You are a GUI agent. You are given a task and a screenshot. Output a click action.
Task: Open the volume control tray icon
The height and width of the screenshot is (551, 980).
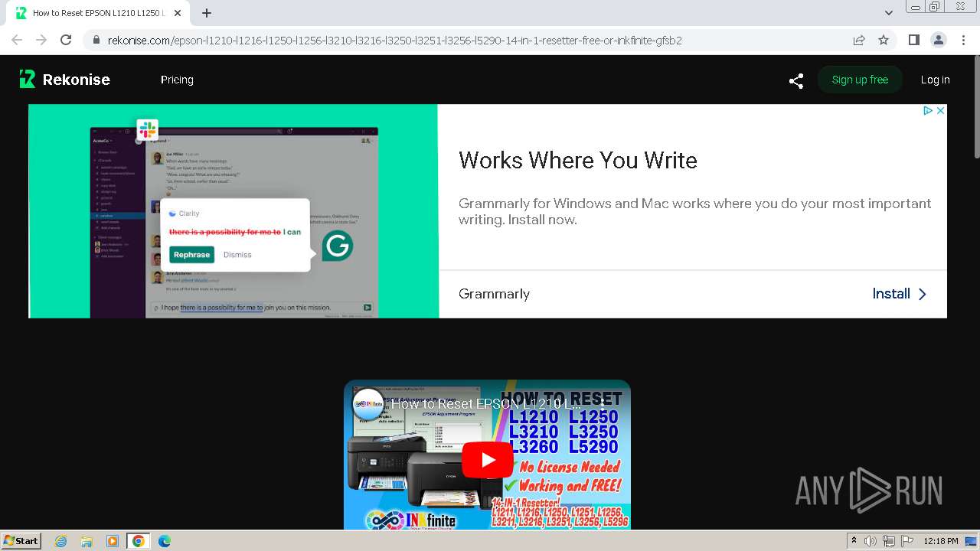click(871, 541)
